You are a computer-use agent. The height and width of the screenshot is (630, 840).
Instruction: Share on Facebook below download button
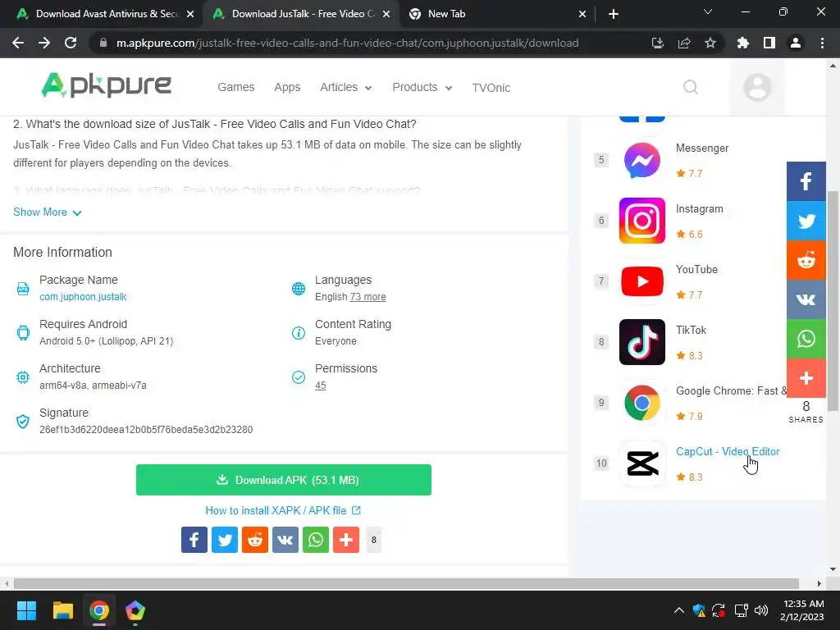click(x=194, y=540)
